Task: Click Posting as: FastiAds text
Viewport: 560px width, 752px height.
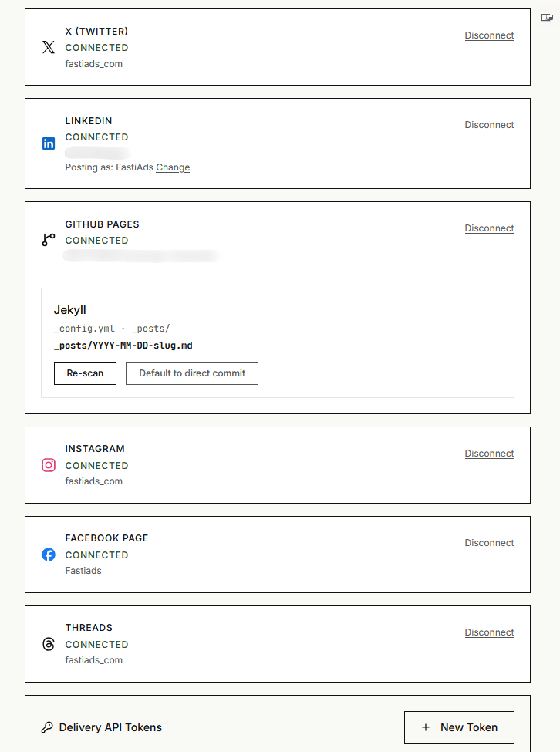Action: [110, 167]
